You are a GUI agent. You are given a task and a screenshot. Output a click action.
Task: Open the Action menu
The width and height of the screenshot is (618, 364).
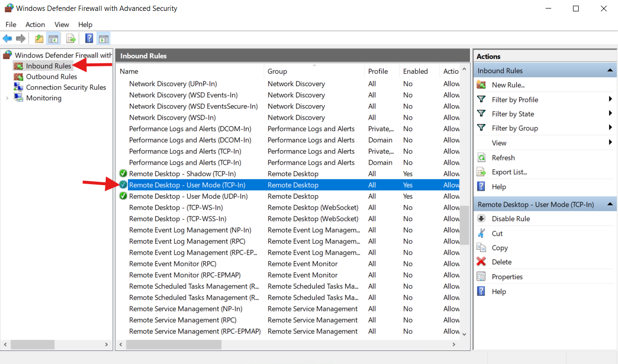[x=35, y=24]
